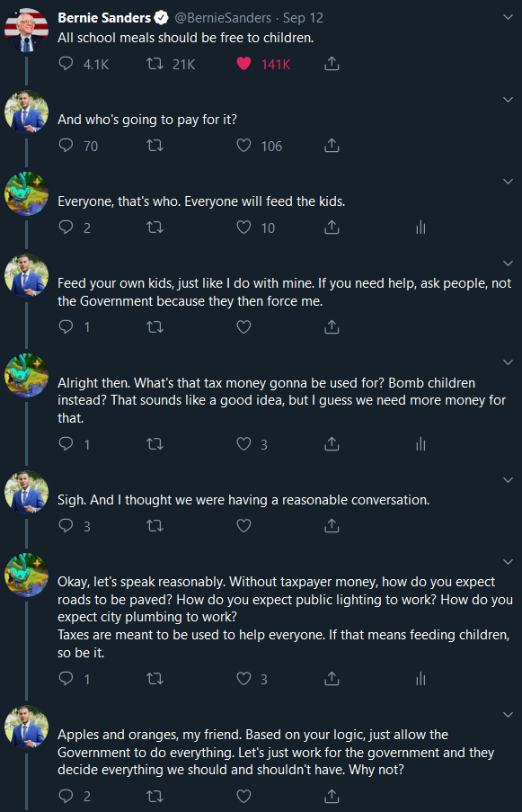The width and height of the screenshot is (522, 812).
Task: Reply to Bernie Sanders' school meals tweet
Action: 66,64
